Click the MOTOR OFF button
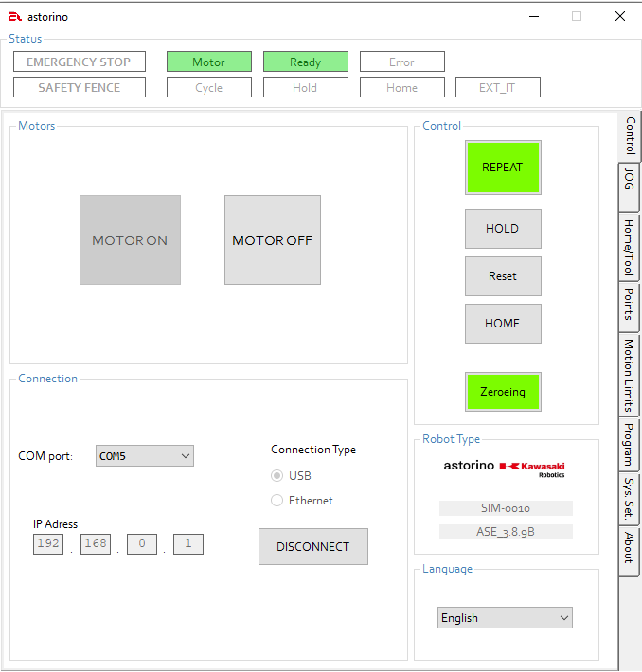 point(273,240)
